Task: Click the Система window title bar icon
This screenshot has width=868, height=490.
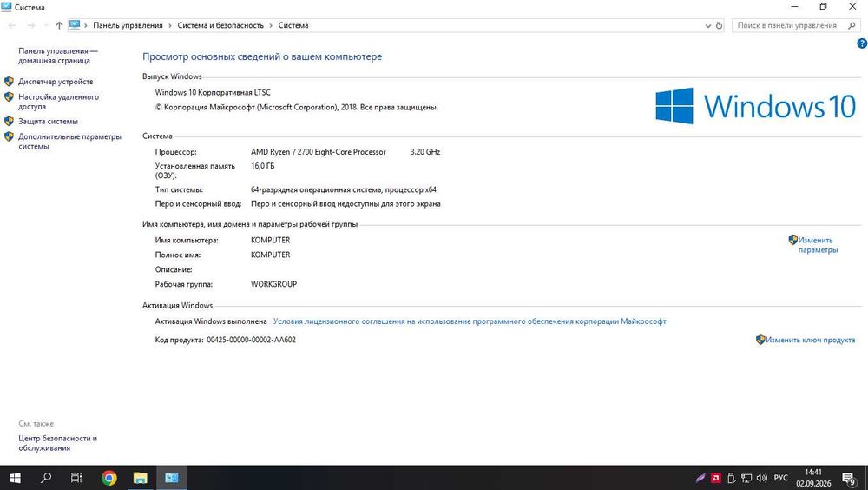Action: (x=6, y=7)
